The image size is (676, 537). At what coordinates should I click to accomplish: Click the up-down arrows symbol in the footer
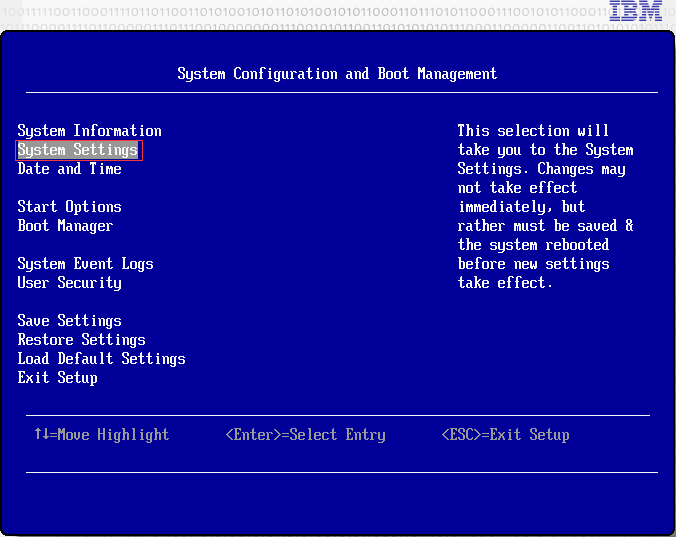tap(41, 435)
